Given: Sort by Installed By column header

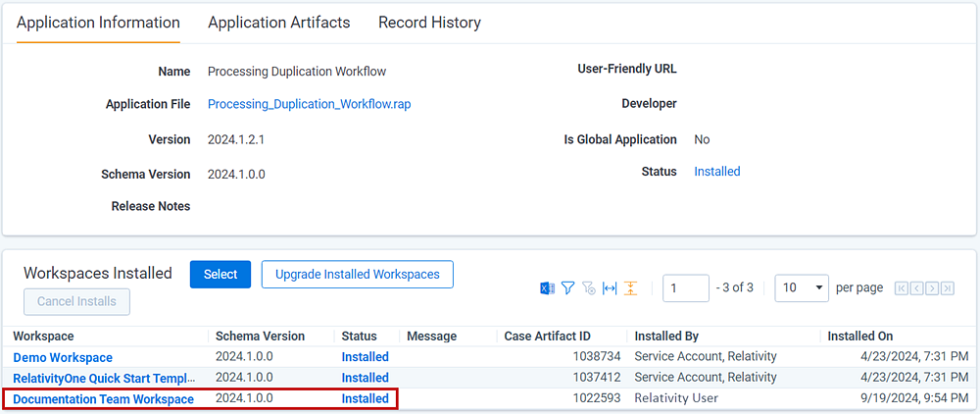Looking at the screenshot, I should coord(666,337).
